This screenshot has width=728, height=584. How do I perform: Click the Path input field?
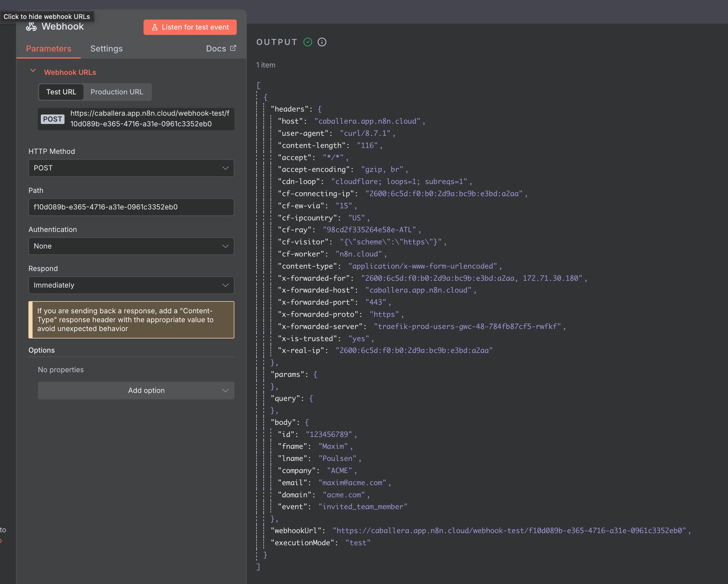[x=131, y=207]
